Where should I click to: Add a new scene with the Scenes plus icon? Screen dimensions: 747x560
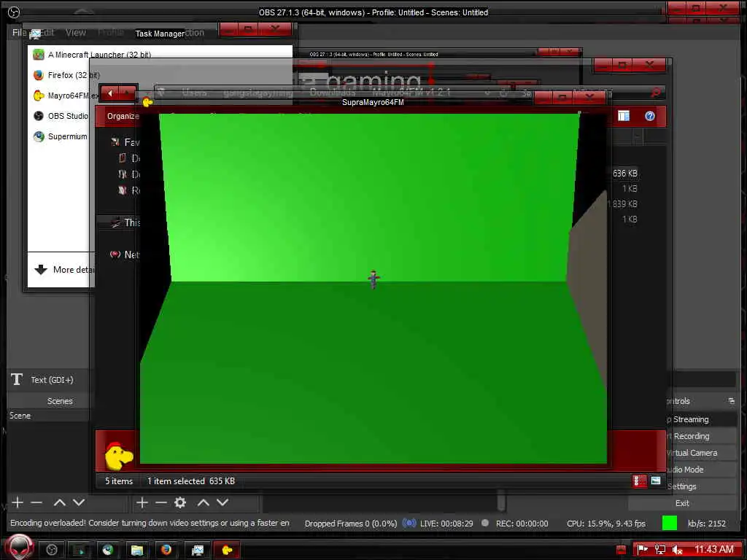[18, 502]
